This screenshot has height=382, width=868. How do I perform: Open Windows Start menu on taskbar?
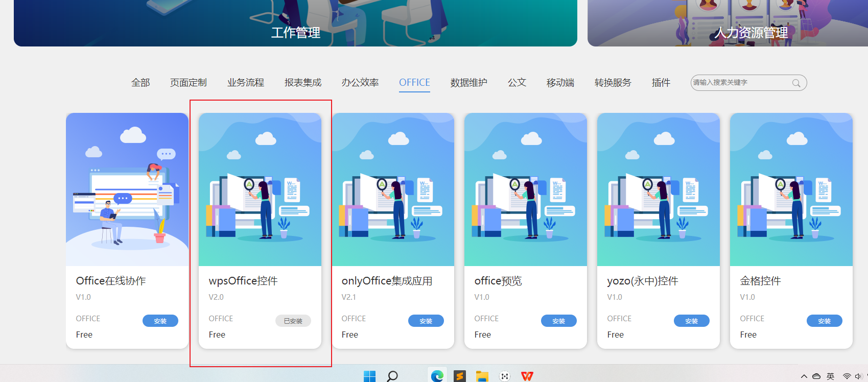(x=369, y=376)
